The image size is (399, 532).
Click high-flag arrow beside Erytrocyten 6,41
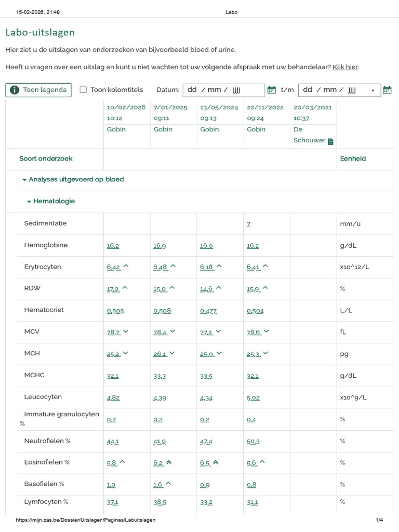pos(265,267)
